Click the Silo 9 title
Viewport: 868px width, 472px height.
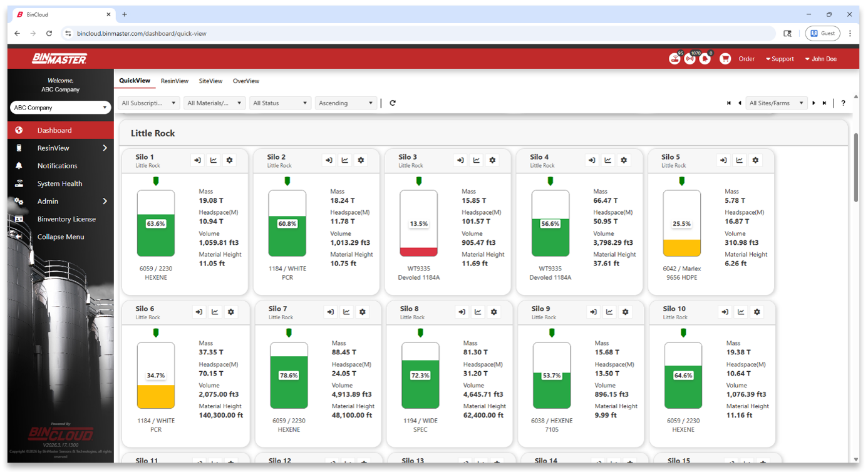540,309
